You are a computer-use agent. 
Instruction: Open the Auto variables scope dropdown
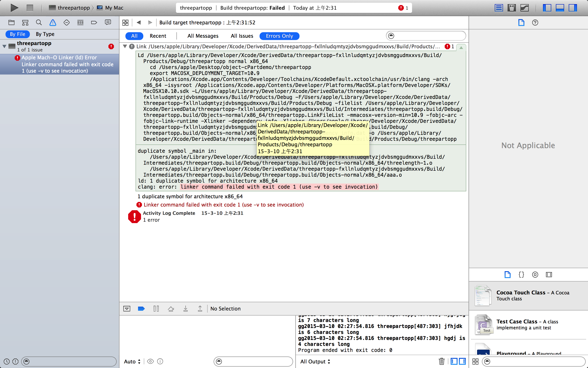click(132, 361)
